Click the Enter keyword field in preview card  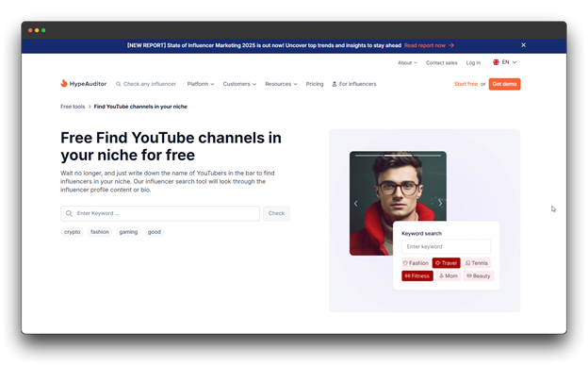tap(446, 246)
